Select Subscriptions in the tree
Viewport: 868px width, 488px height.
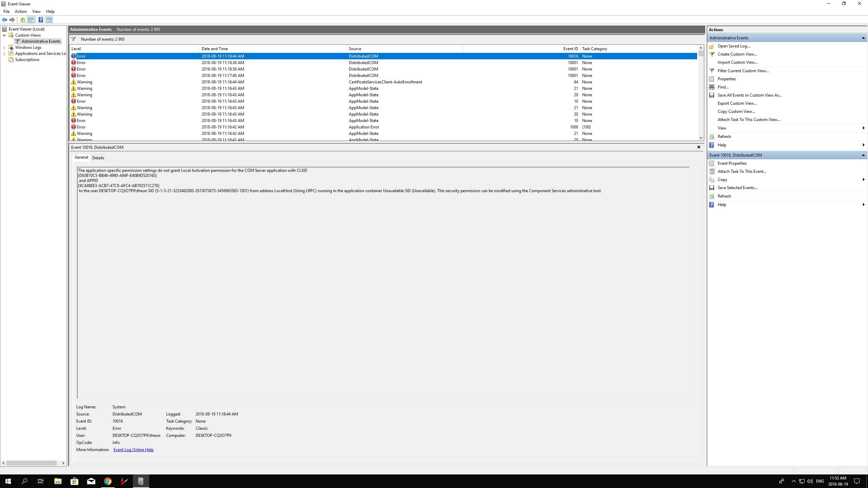(27, 60)
